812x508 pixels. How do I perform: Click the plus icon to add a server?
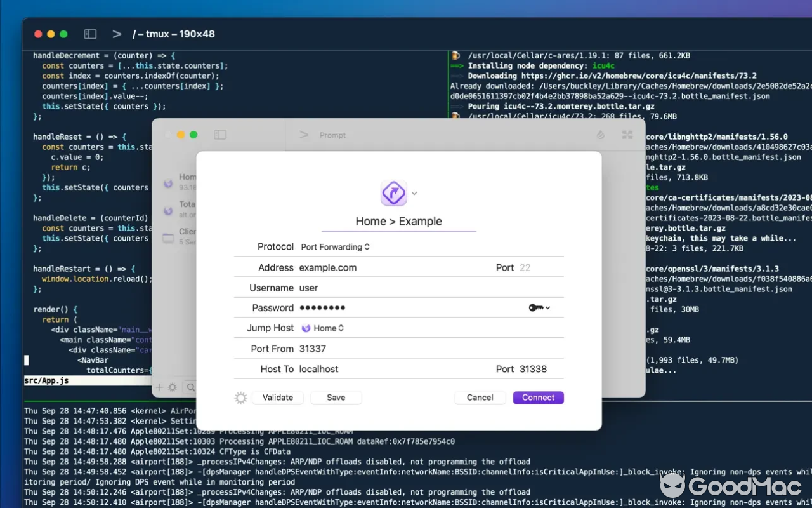(x=160, y=387)
